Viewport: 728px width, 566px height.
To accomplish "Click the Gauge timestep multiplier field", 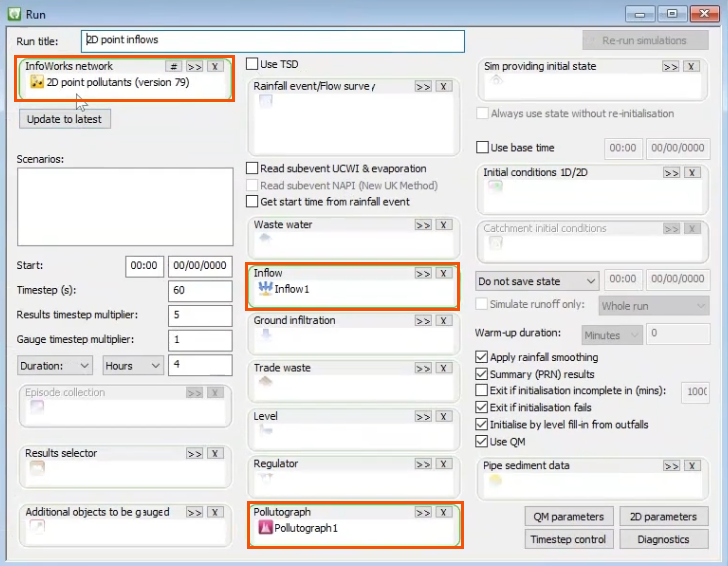I will coord(200,340).
